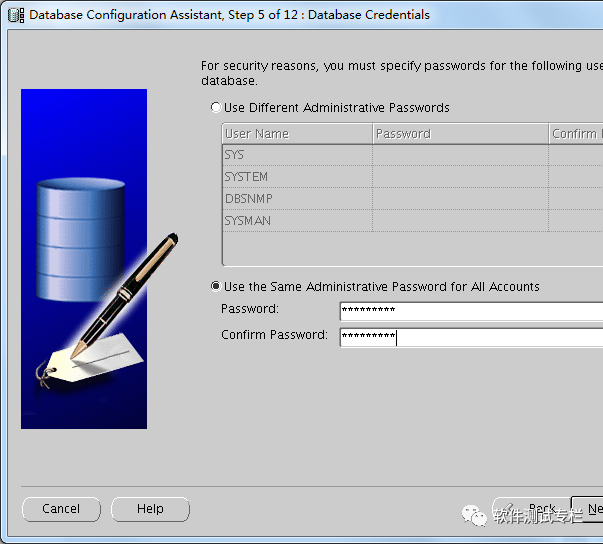Click the SYSMAN password cell

click(x=460, y=221)
